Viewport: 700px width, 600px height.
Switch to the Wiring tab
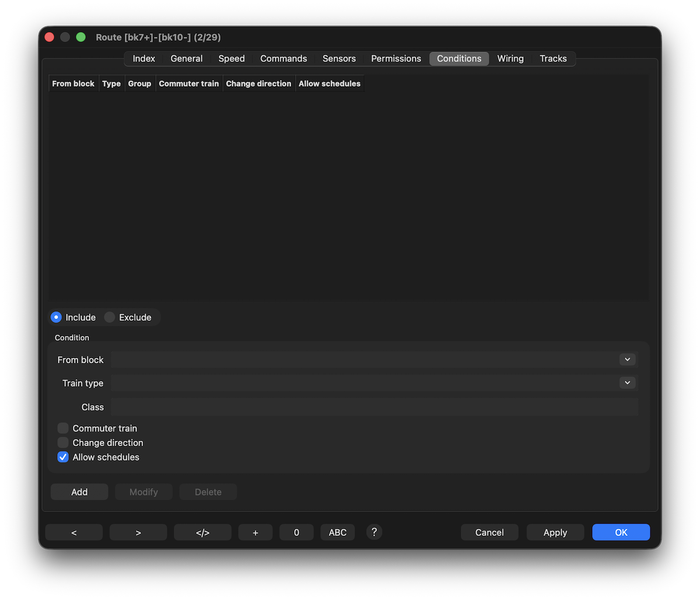[510, 59]
